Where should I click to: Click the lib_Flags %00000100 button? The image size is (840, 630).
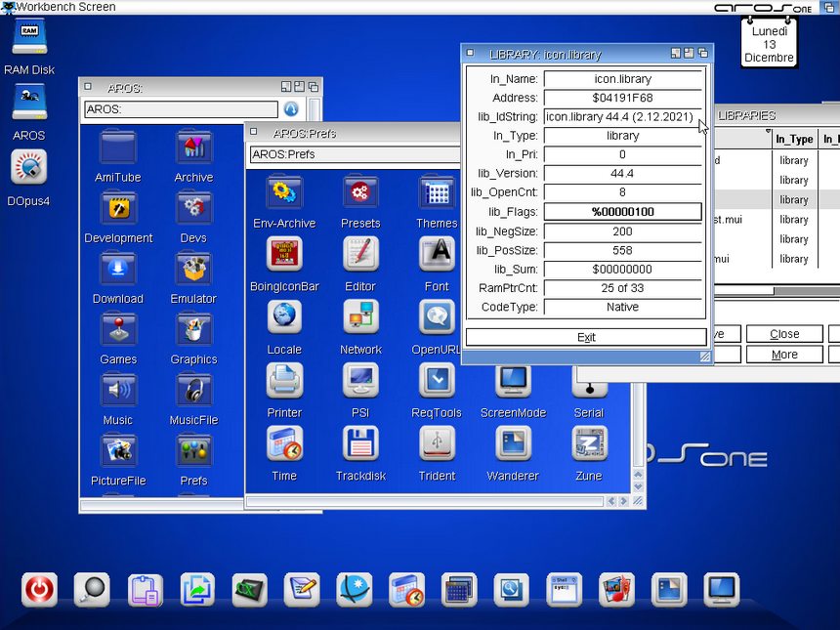[x=622, y=212]
